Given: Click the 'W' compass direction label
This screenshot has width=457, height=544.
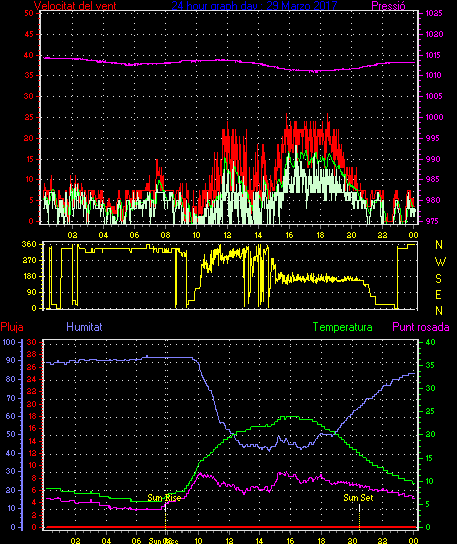Looking at the screenshot, I should tap(440, 262).
